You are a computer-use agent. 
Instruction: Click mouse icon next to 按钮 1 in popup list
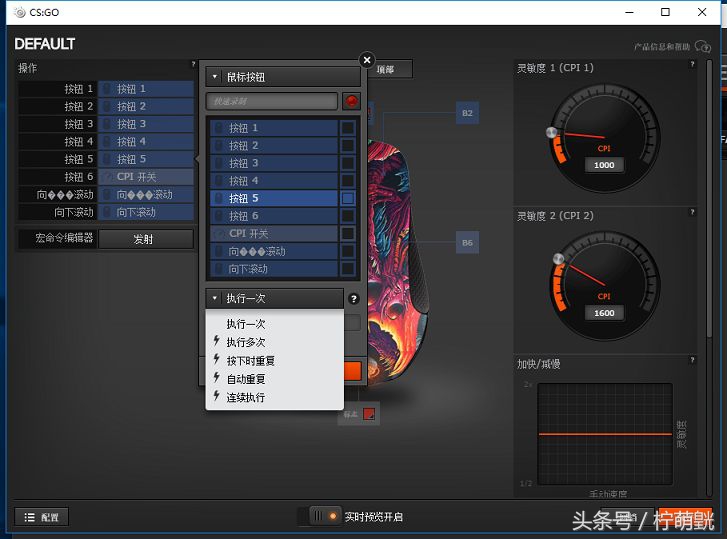point(219,127)
